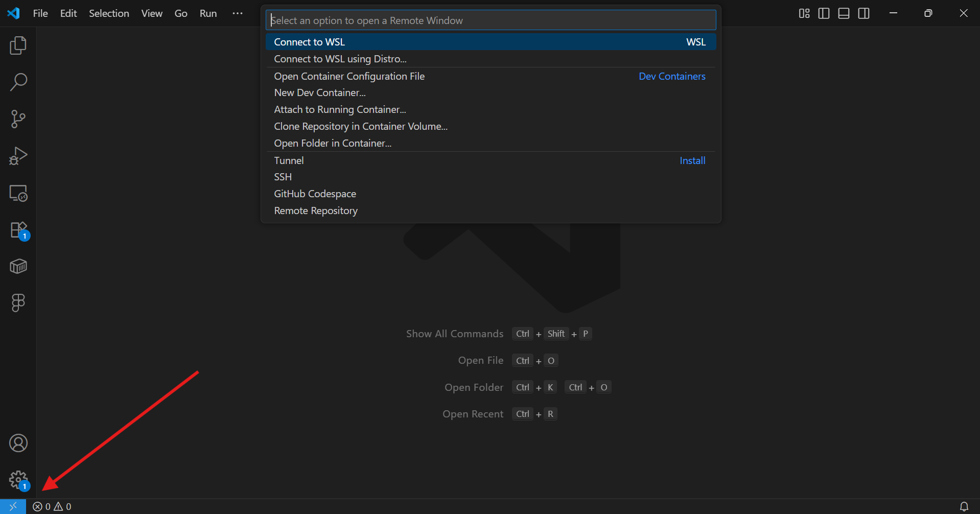Click the Accounts icon

pyautogui.click(x=18, y=443)
